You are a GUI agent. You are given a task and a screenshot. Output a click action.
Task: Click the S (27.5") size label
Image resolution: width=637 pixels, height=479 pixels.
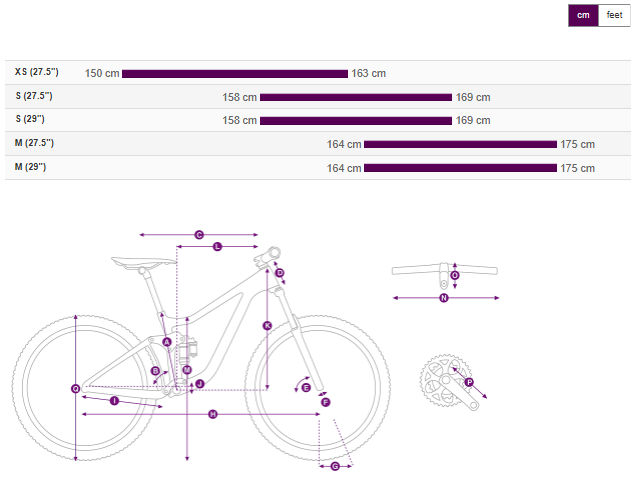pyautogui.click(x=36, y=96)
